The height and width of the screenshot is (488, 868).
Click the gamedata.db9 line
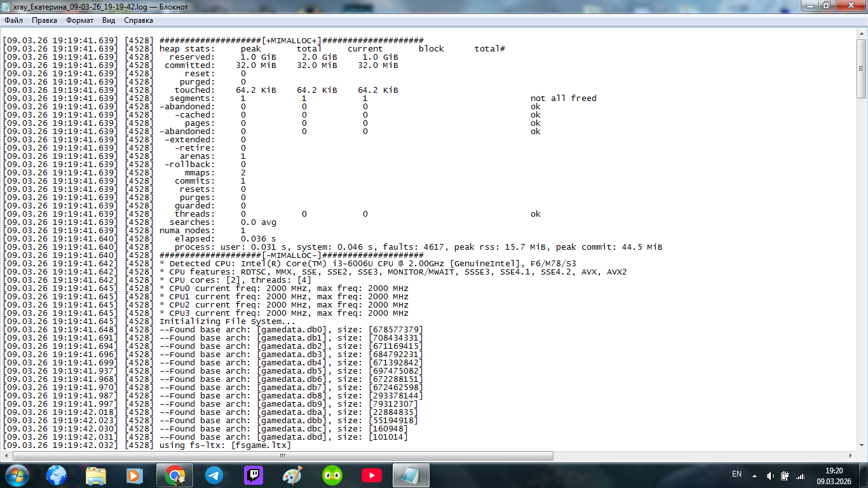(211, 403)
